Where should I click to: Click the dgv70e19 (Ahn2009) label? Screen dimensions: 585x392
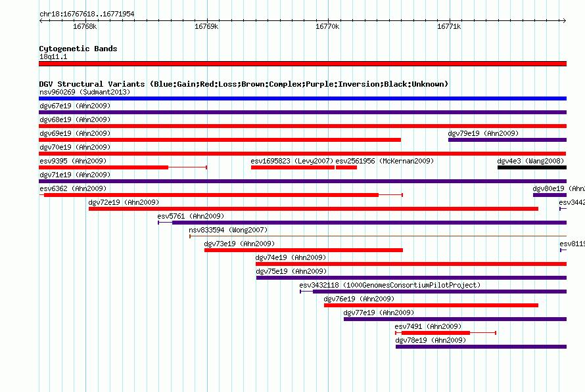click(75, 147)
